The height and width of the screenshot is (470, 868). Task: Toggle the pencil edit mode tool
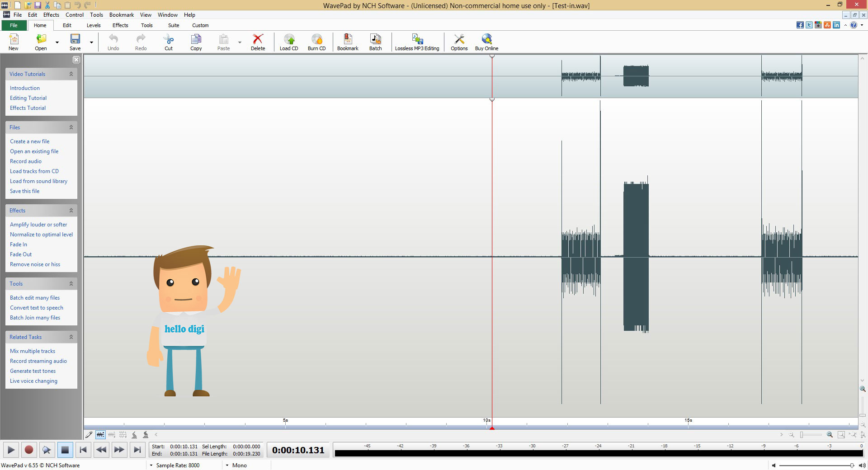[x=89, y=435]
